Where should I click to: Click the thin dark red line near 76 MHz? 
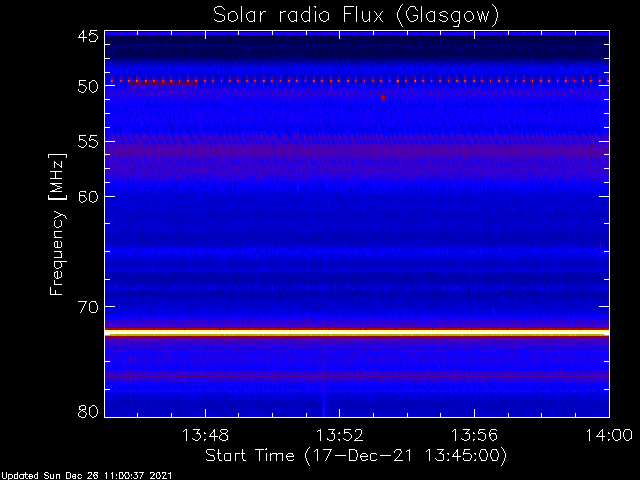pyautogui.click(x=357, y=376)
